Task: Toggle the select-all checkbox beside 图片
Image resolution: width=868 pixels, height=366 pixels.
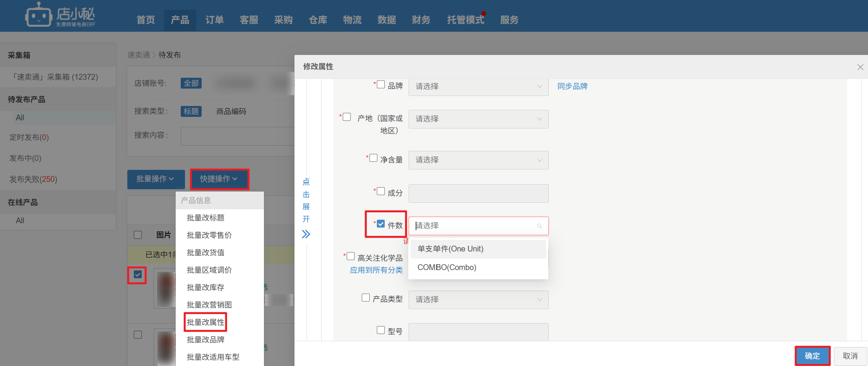Action: (x=138, y=235)
